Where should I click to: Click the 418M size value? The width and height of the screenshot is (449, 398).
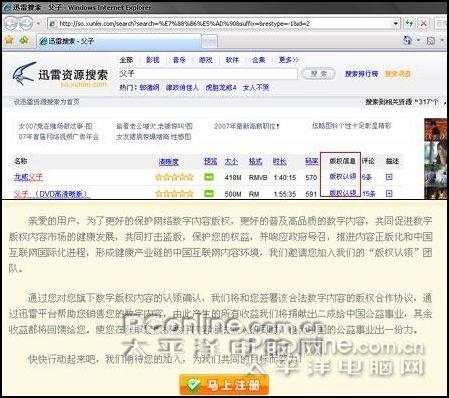click(233, 177)
